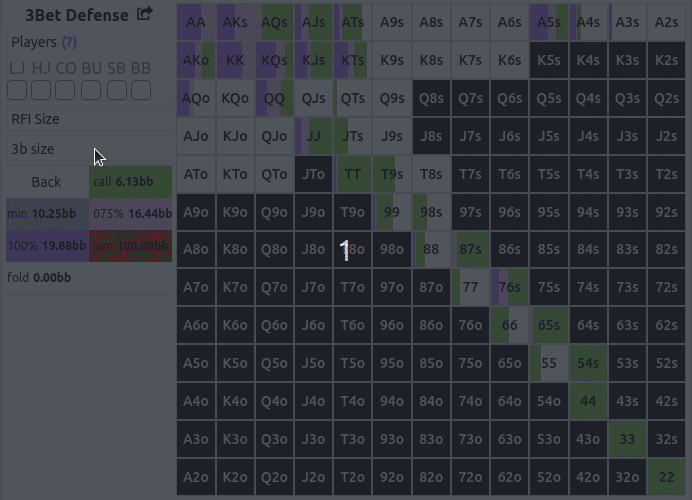692x500 pixels.
Task: Expand the 3b size section
Action: pos(33,149)
